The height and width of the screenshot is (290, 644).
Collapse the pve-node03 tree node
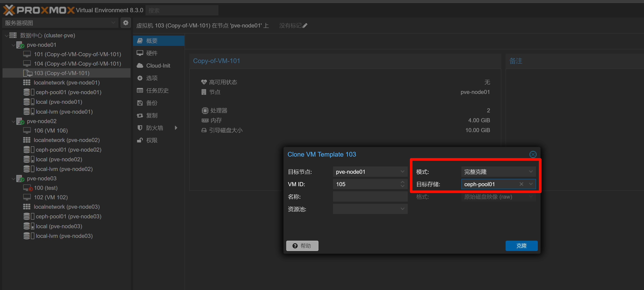(x=13, y=179)
